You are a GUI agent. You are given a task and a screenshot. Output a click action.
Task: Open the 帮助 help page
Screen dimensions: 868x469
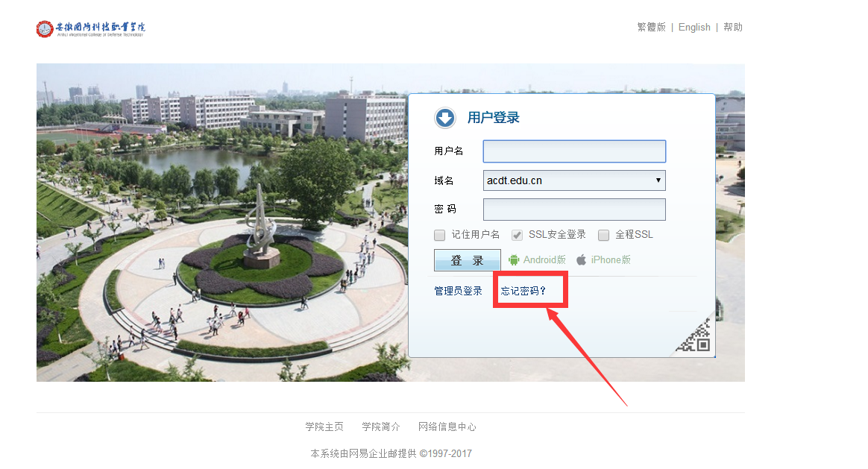(x=733, y=28)
